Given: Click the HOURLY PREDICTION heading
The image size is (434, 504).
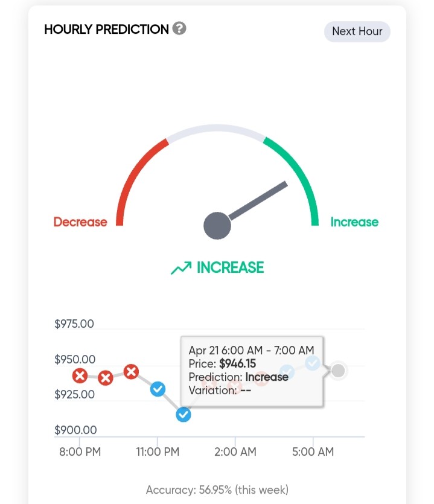Looking at the screenshot, I should click(x=106, y=29).
